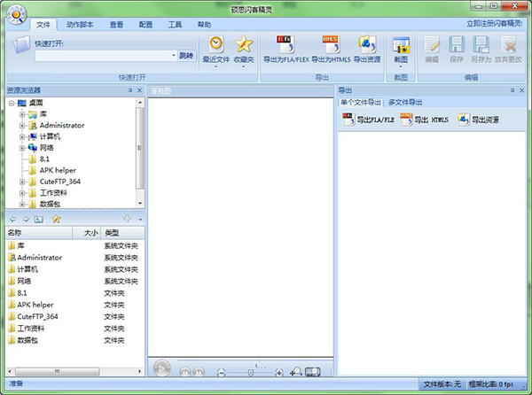Switch to the ActionScript (动作脚本) tab

pyautogui.click(x=80, y=25)
